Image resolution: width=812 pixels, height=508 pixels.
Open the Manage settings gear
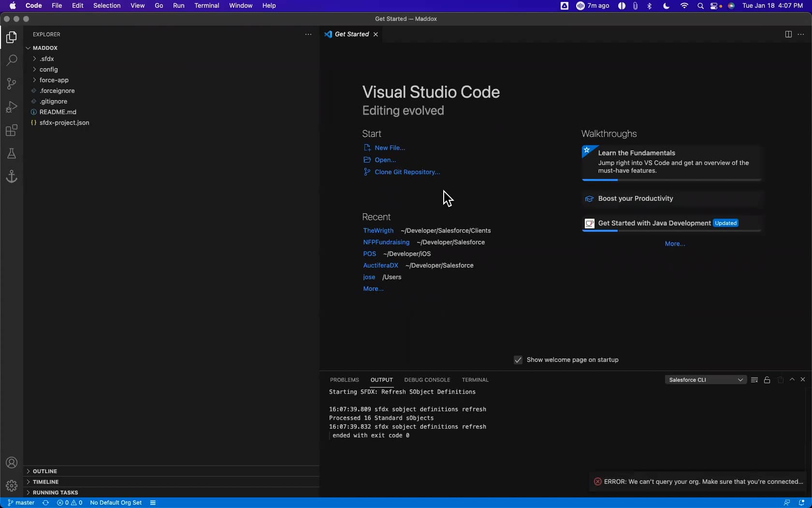11,486
